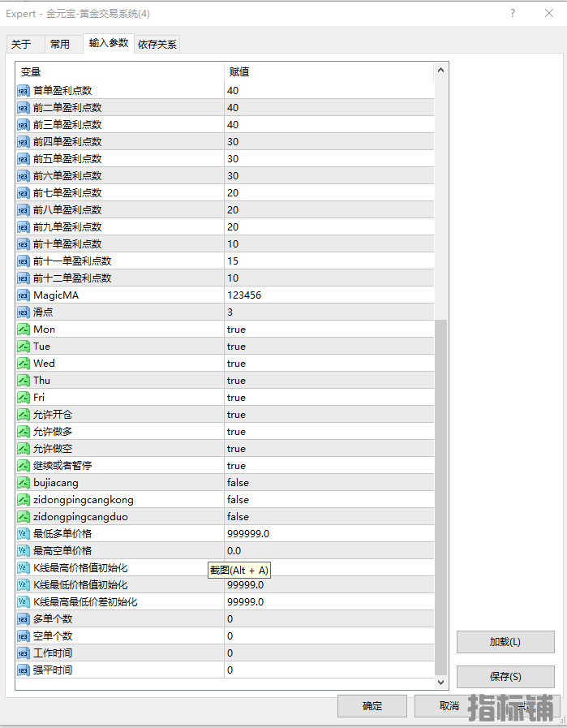This screenshot has height=728, width=567.
Task: Click the MagicMA value 123456
Action: pos(244,295)
